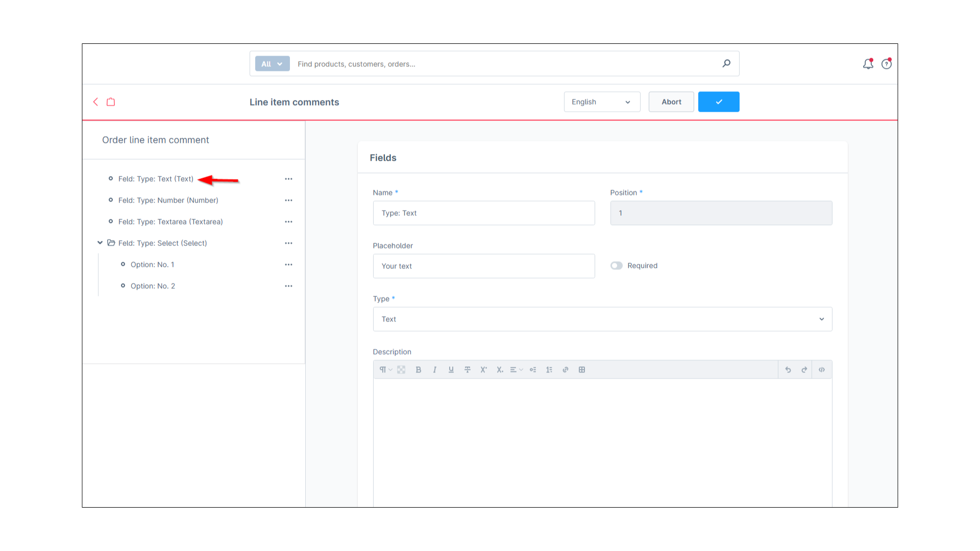
Task: Select the Feld Type Text tree item
Action: [156, 178]
